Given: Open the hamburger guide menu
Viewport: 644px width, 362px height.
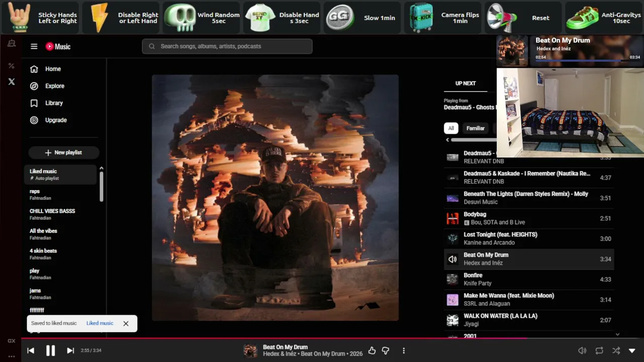Looking at the screenshot, I should click(x=34, y=46).
